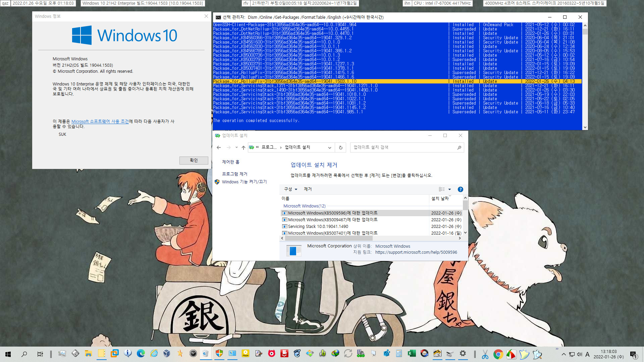The width and height of the screenshot is (644, 362).
Task: Go back in the update install window
Action: coord(219,147)
